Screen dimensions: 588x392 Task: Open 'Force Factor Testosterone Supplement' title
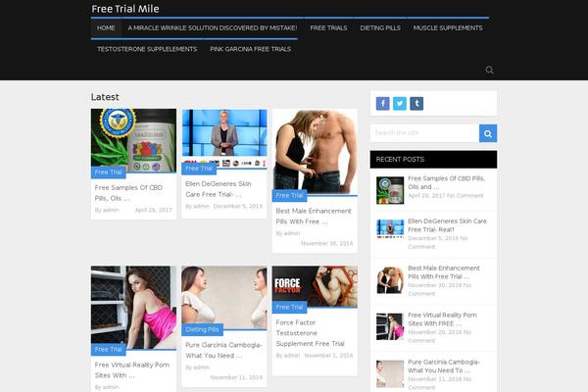coord(310,333)
